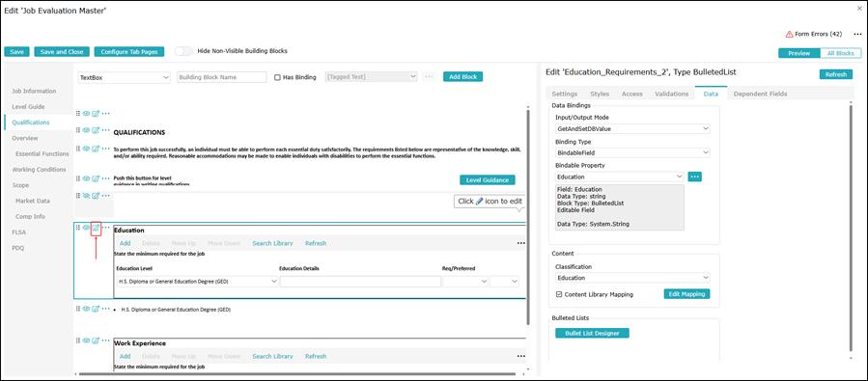Switch to Styles tab
The image size is (868, 381).
(600, 94)
